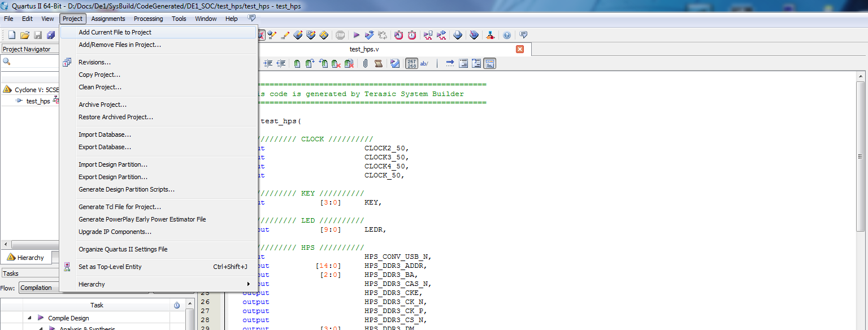Choose Add/Remove Files in Project
868x330 pixels.
point(159,45)
